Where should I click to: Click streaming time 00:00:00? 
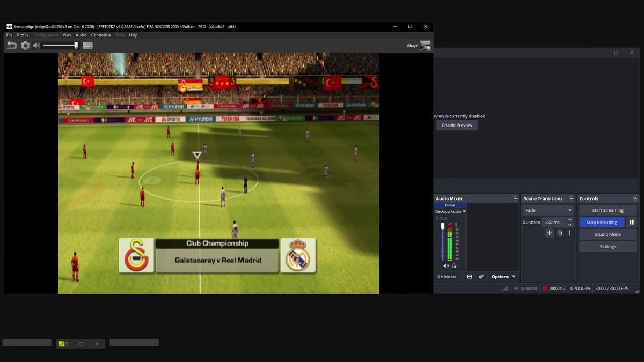529,289
